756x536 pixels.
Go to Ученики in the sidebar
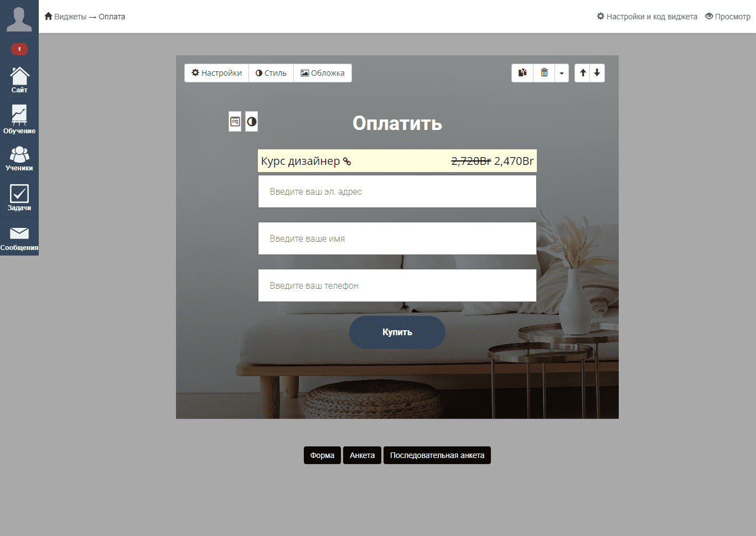19,159
